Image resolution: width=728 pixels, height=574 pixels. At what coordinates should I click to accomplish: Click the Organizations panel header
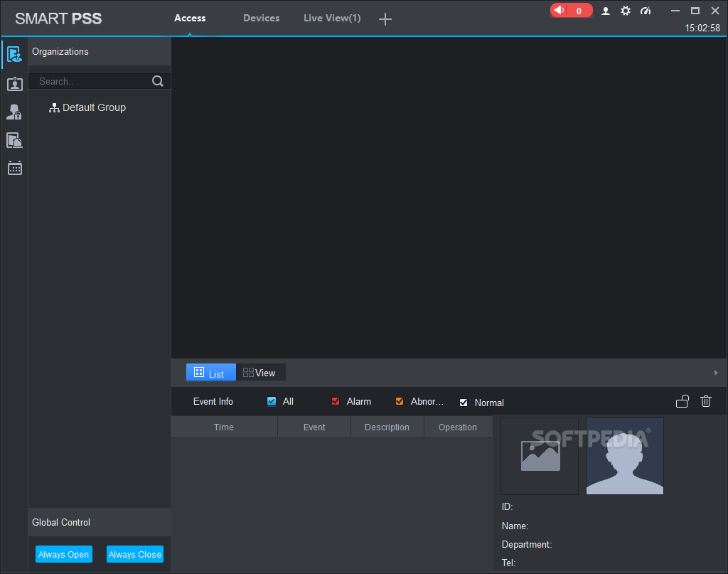[100, 51]
